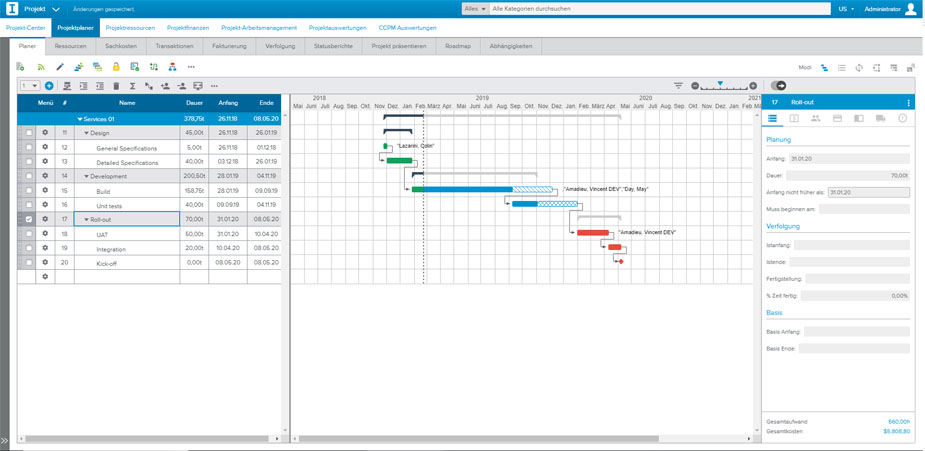Click the orange padlock lock icon
This screenshot has width=925, height=451.
[x=116, y=67]
